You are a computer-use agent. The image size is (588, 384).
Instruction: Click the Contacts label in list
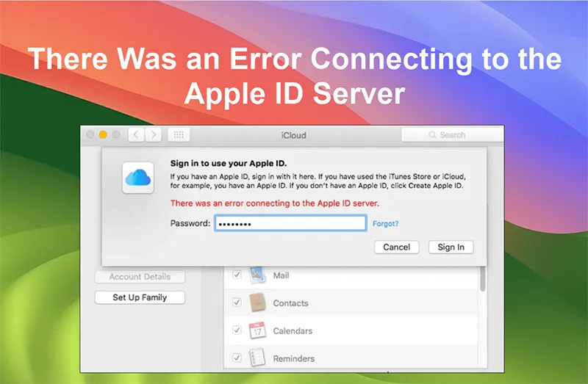tap(290, 303)
